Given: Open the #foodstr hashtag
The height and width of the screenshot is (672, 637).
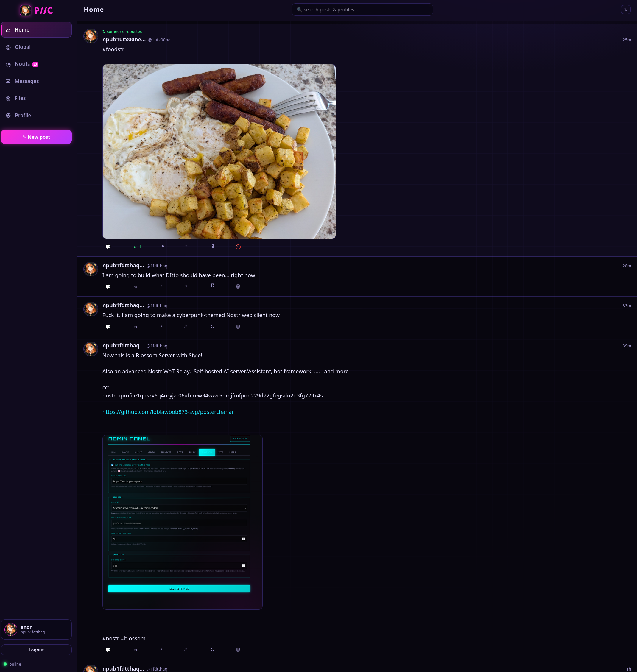Looking at the screenshot, I should point(113,49).
